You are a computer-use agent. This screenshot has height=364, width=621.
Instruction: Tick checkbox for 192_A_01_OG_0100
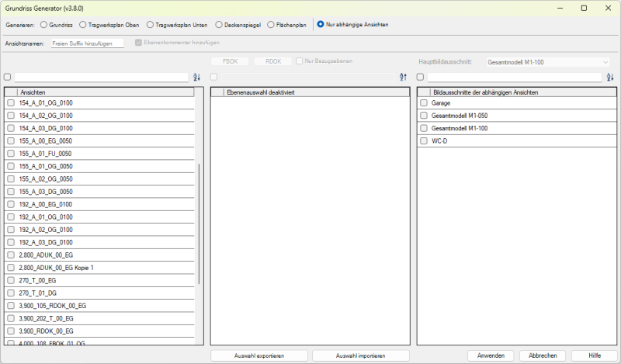(11, 217)
